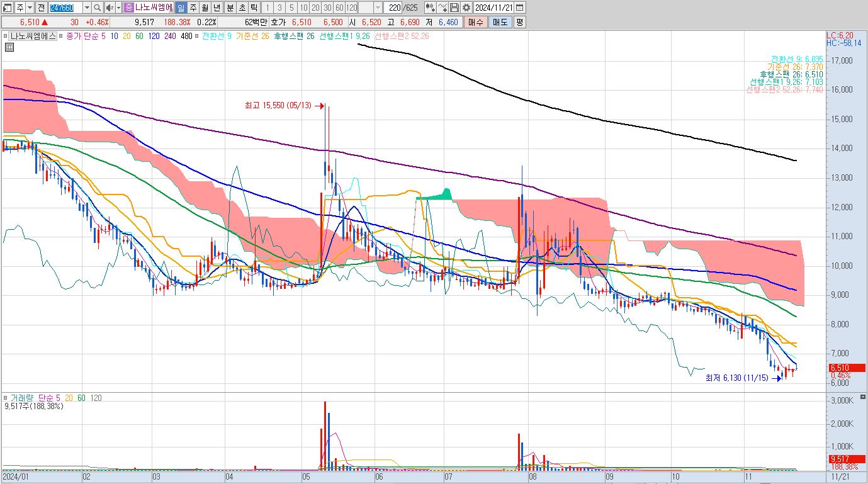Screen dimensions: 868x484
Task: Open the 주 market type dropdown
Action: pos(30,8)
